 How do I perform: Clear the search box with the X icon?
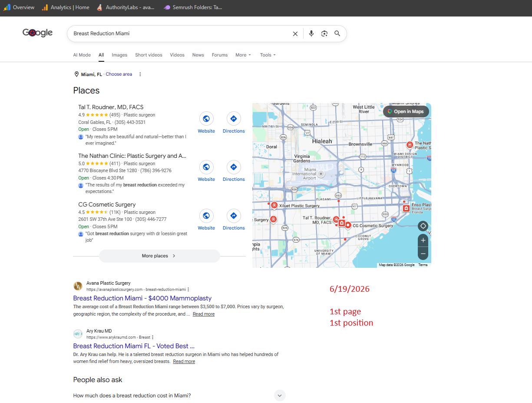coord(295,33)
